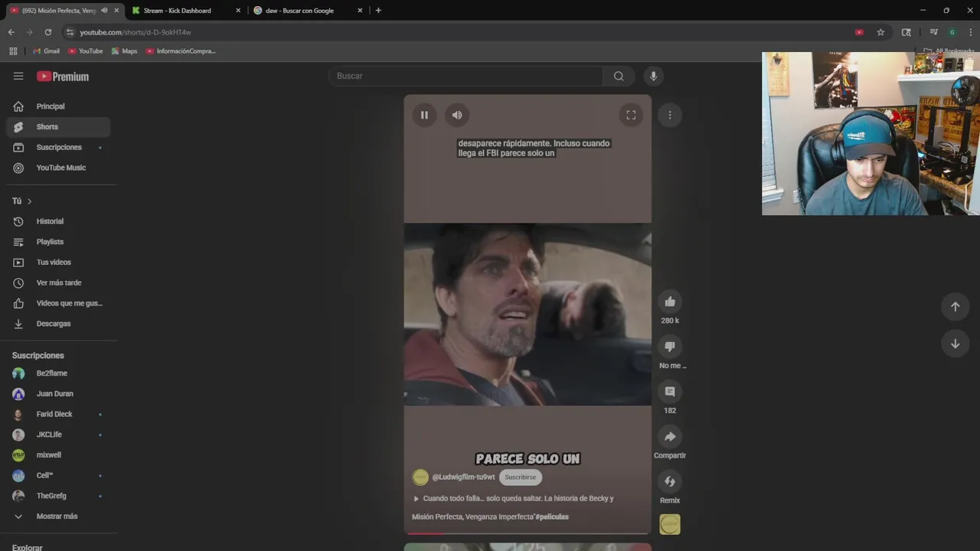The width and height of the screenshot is (980, 551).
Task: Dislike this Short
Action: pos(670,347)
